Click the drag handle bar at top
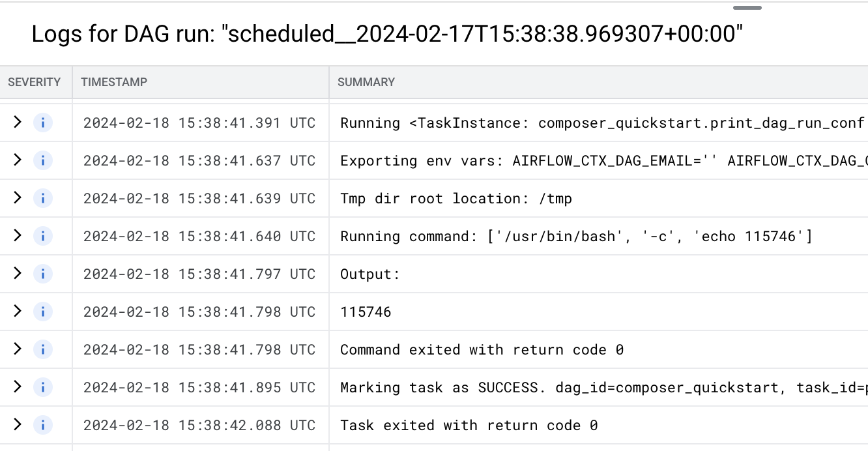Image resolution: width=868 pixels, height=451 pixels. point(747,8)
